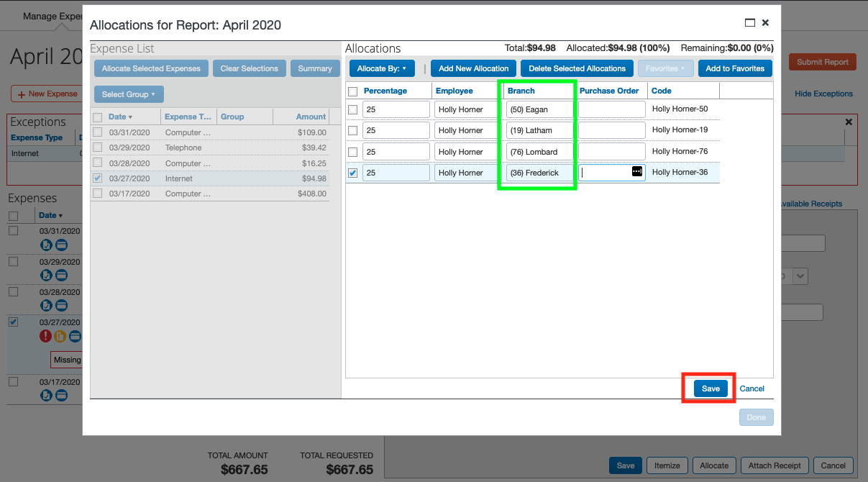Click receipt icon on background 03/29/2020 expense

point(46,275)
